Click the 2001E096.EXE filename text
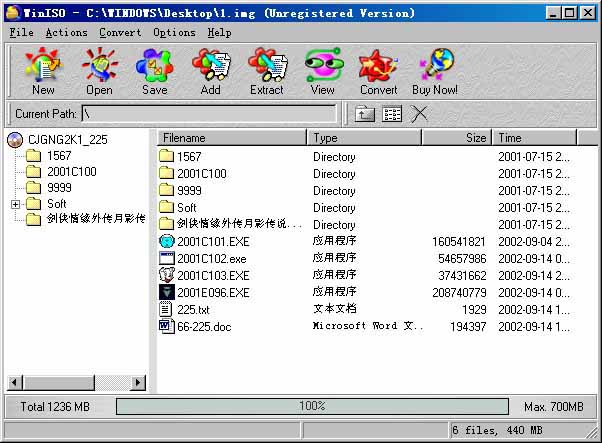Image resolution: width=602 pixels, height=443 pixels. point(213,293)
